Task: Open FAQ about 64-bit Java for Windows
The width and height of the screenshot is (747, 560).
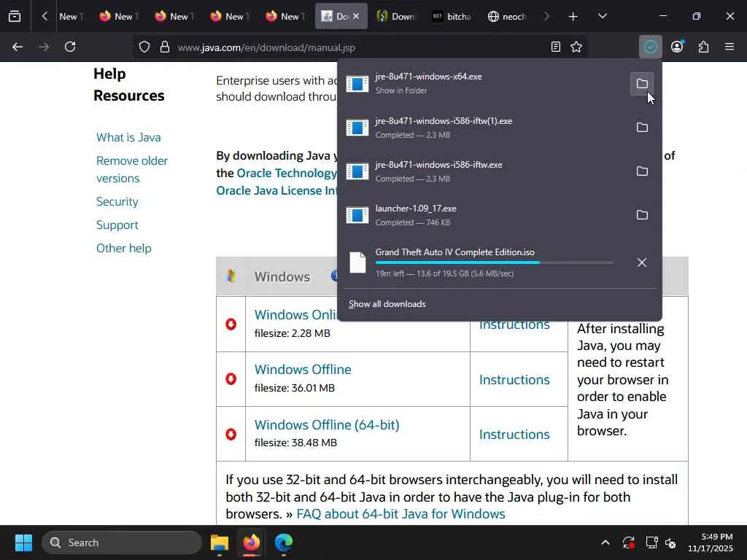Action: click(x=400, y=514)
